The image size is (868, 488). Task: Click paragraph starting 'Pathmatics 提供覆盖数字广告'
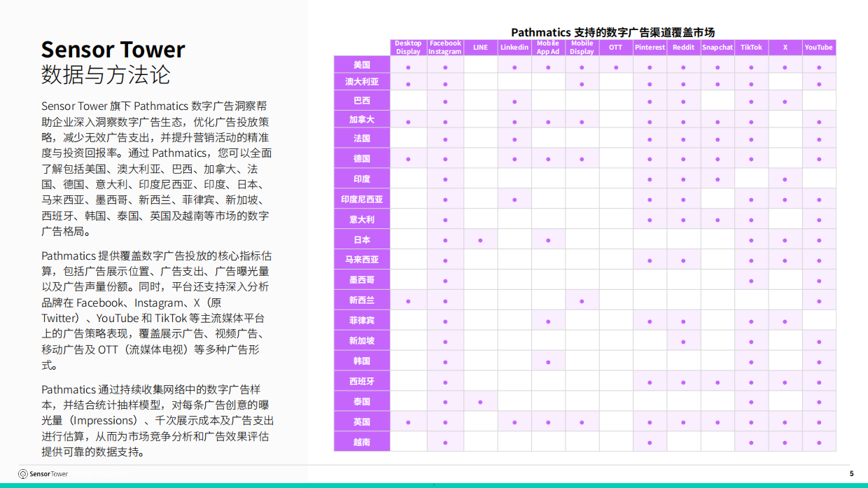155,310
